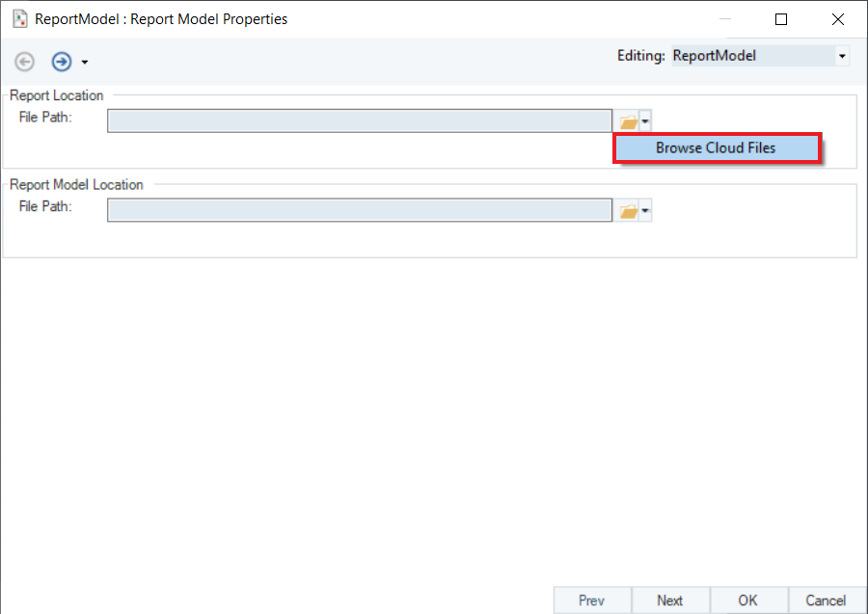Click the grayed-out back navigation arrow
Screen dimensions: 868x614
pos(25,62)
